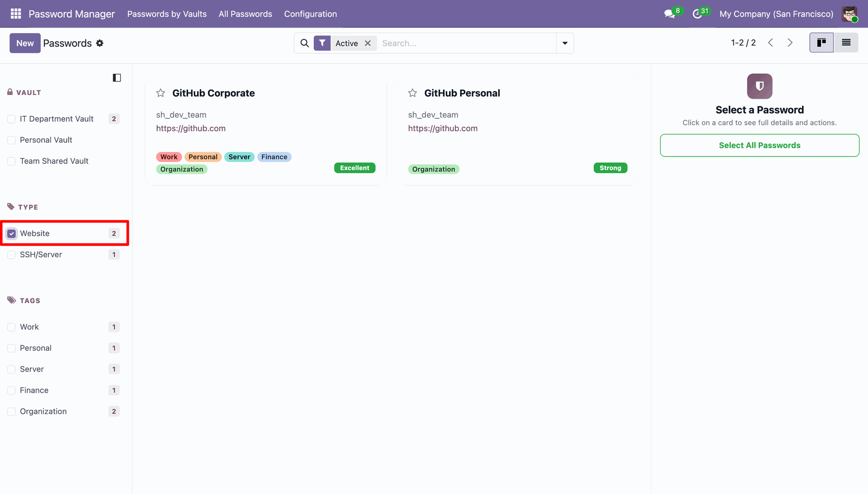
Task: Click the Strong strength badge
Action: coord(610,168)
